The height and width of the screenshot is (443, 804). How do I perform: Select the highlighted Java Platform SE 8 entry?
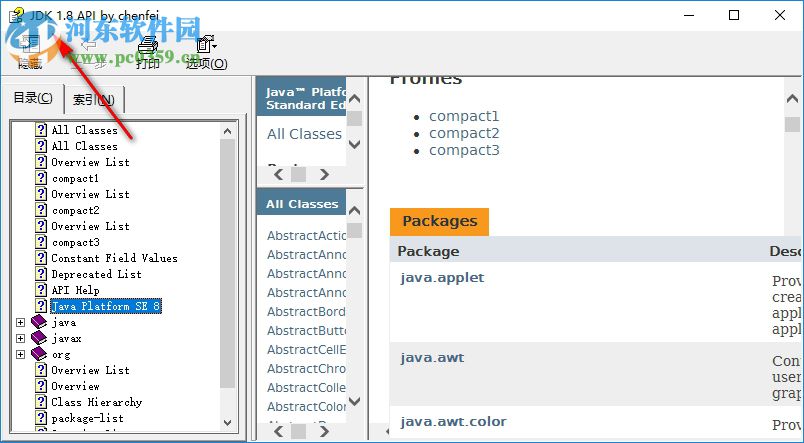point(106,306)
